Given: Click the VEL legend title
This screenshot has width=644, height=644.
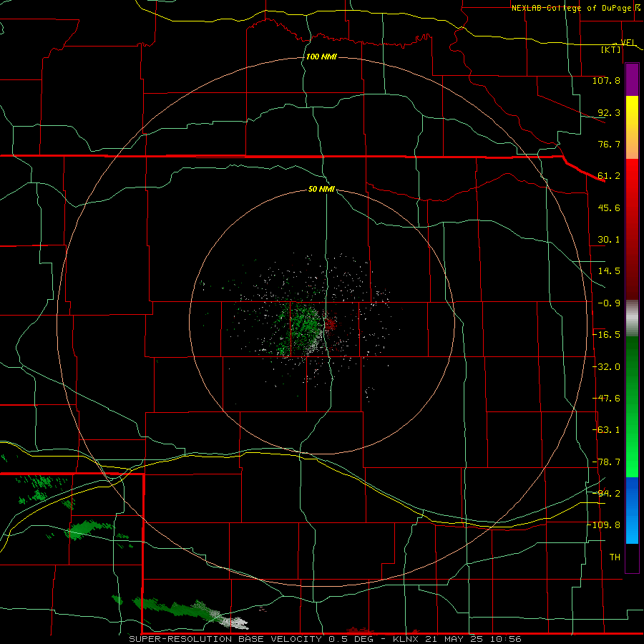Looking at the screenshot, I should tap(628, 42).
